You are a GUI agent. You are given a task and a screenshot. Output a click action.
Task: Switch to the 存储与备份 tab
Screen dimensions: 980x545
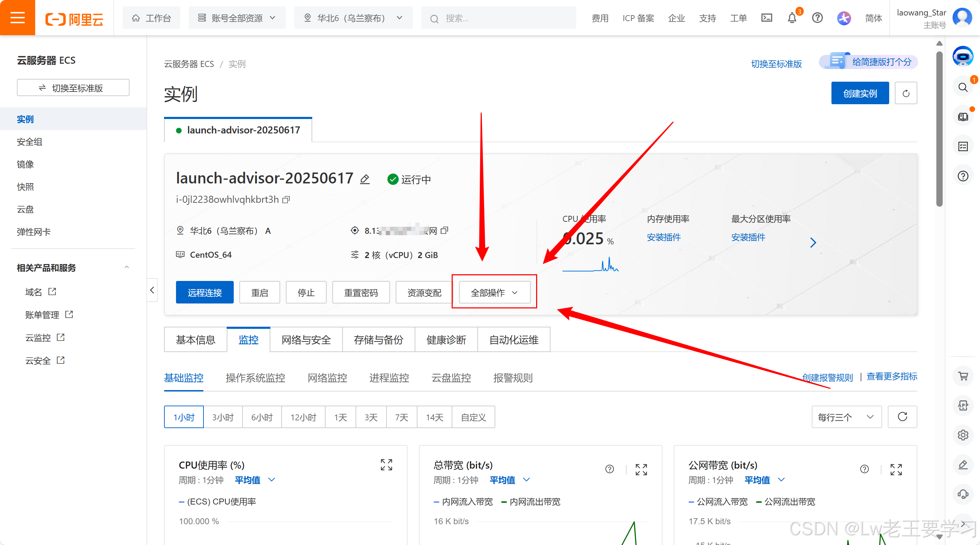(x=378, y=339)
